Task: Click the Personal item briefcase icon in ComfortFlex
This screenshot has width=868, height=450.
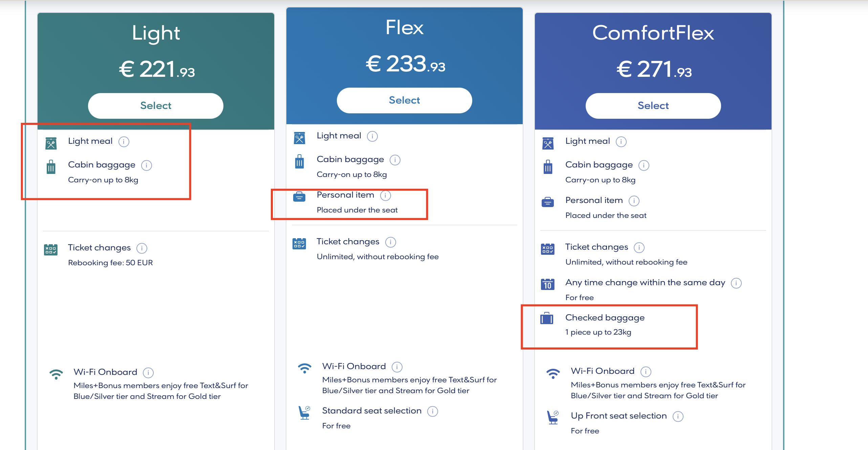Action: coord(547,202)
